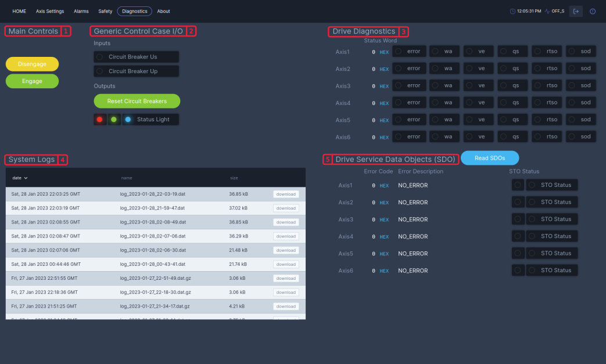The width and height of the screenshot is (606, 364).
Task: Open the Safety menu
Action: tap(105, 11)
